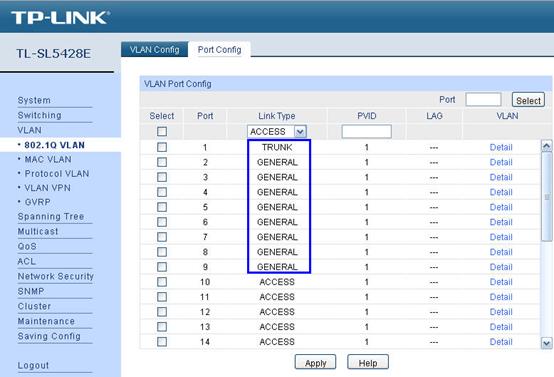
Task: Click the Port search input field
Action: [483, 100]
